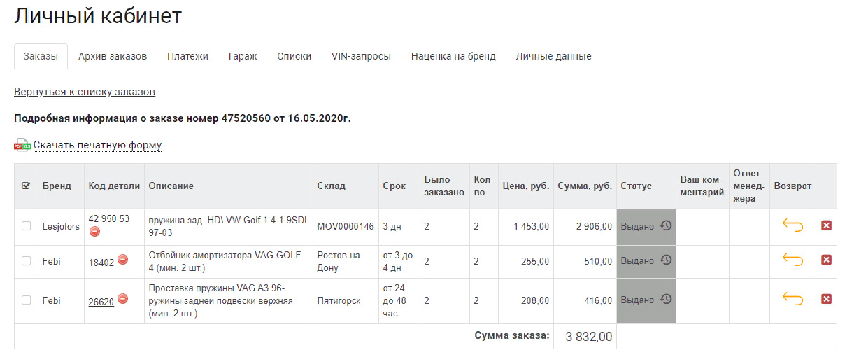868x362 pixels.
Task: Go to the Наценка на бренд tab
Action: 453,56
